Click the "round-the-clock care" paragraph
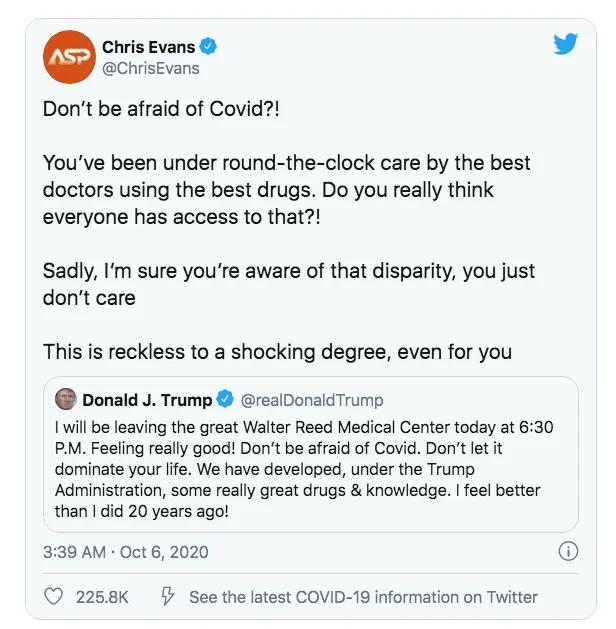Image resolution: width=616 pixels, height=629 pixels. [285, 190]
